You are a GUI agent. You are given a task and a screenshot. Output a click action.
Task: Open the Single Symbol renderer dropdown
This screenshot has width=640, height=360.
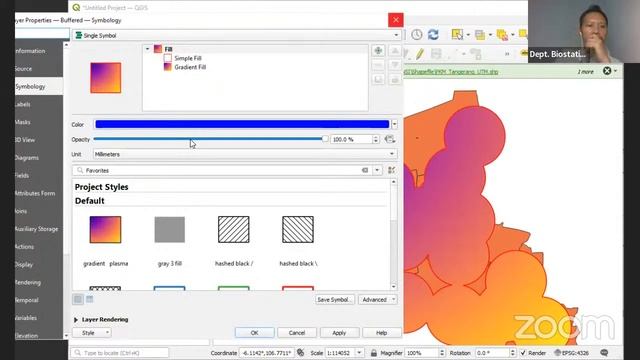pos(236,36)
